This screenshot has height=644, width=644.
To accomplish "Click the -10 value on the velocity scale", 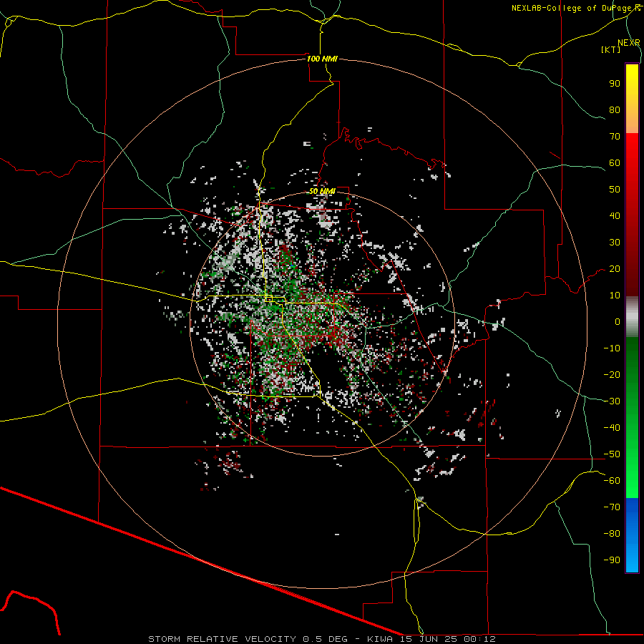I will click(x=612, y=348).
